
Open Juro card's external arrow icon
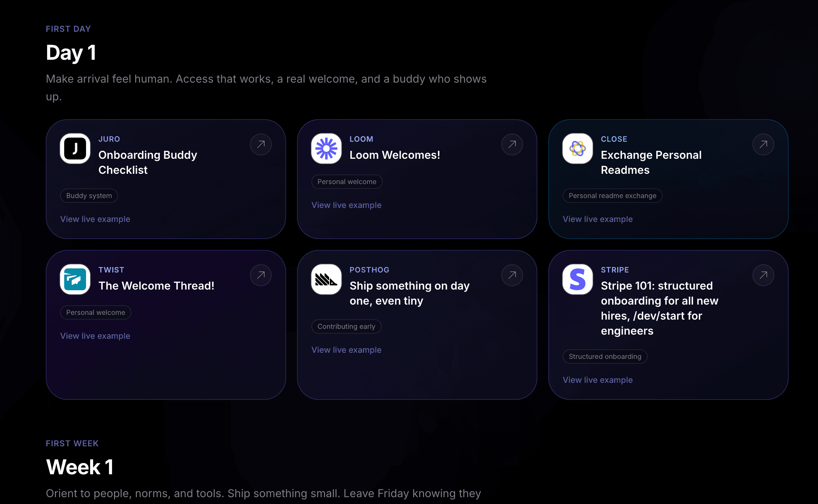coord(261,144)
